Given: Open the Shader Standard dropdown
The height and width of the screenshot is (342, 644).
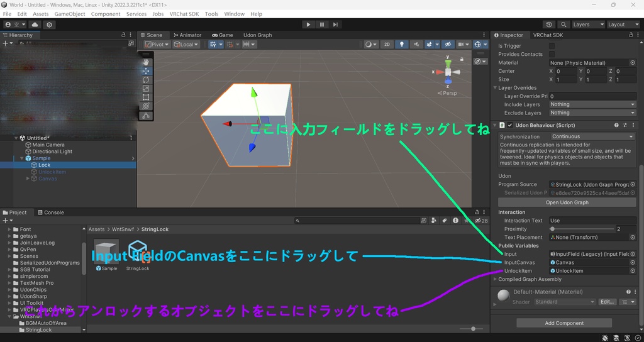Looking at the screenshot, I should coord(565,302).
